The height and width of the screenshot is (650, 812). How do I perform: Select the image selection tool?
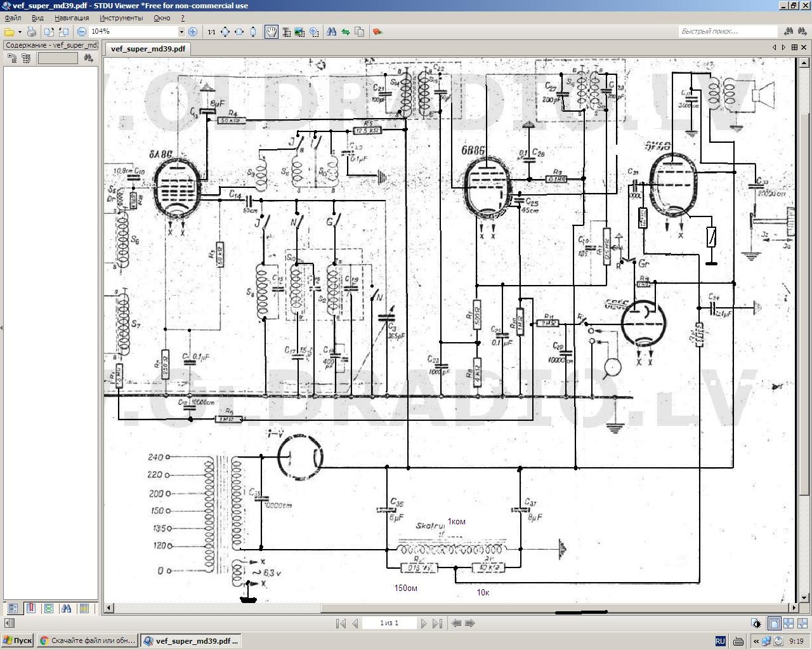pyautogui.click(x=299, y=32)
